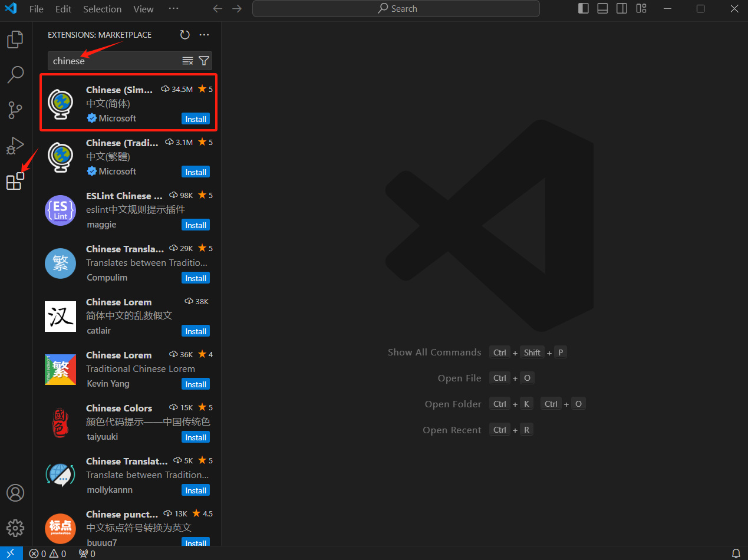Image resolution: width=748 pixels, height=560 pixels.
Task: Select the ESLint Chinese extension title
Action: tap(124, 196)
